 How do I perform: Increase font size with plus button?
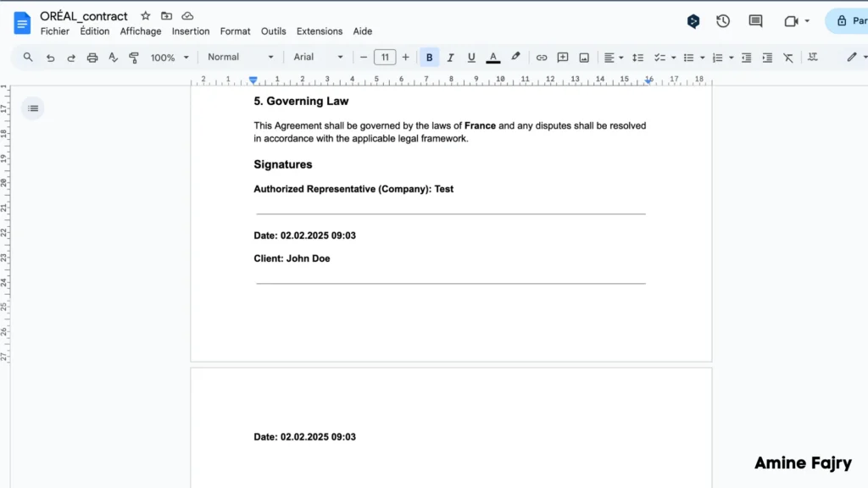pos(406,57)
